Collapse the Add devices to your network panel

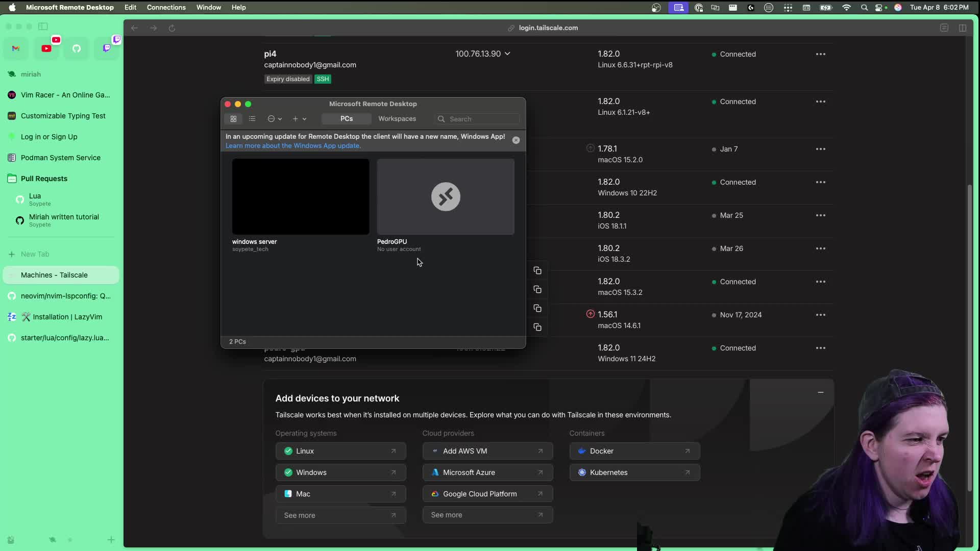821,392
